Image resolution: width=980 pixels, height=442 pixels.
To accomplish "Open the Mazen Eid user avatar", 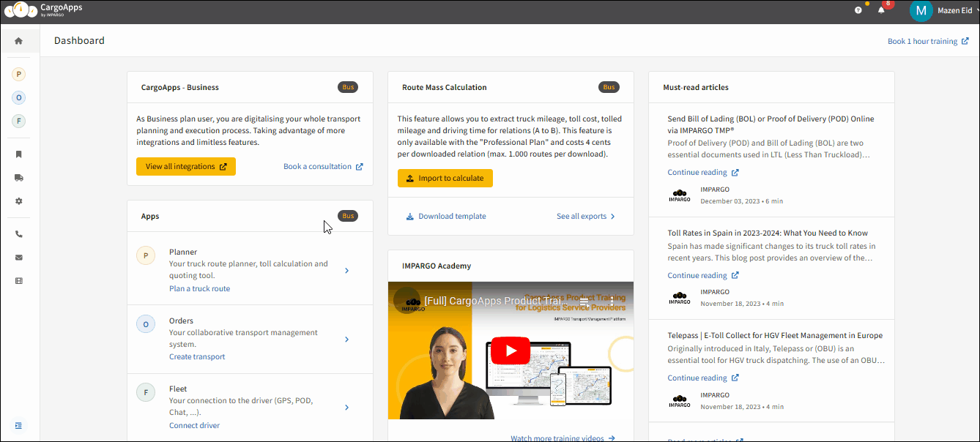I will tap(921, 11).
